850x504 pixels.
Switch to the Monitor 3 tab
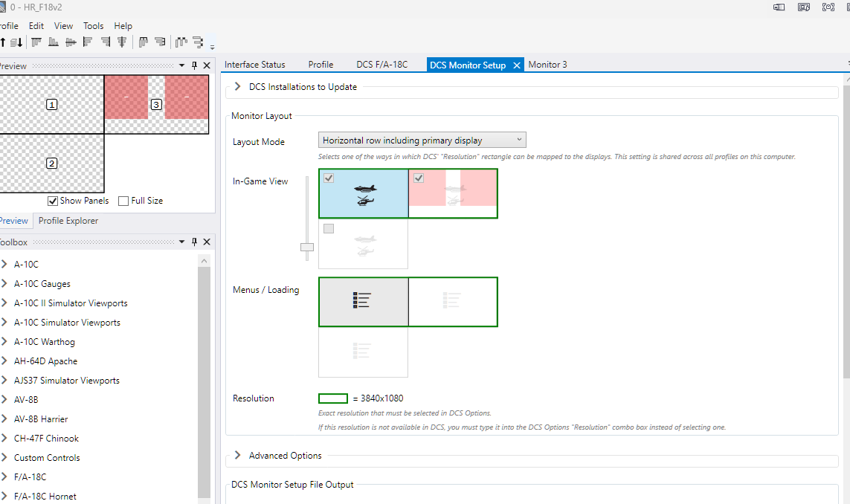[547, 65]
